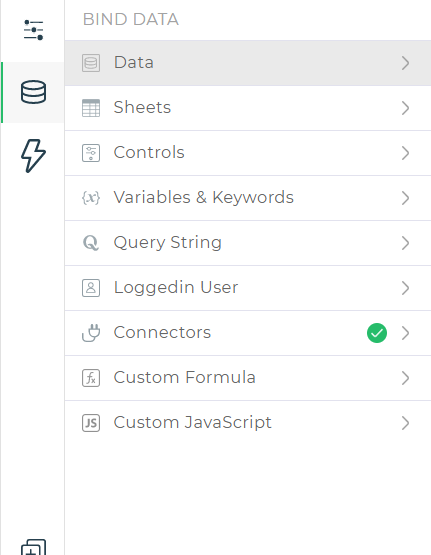The image size is (431, 555).
Task: Click the Connectors plug icon
Action: [x=91, y=333]
